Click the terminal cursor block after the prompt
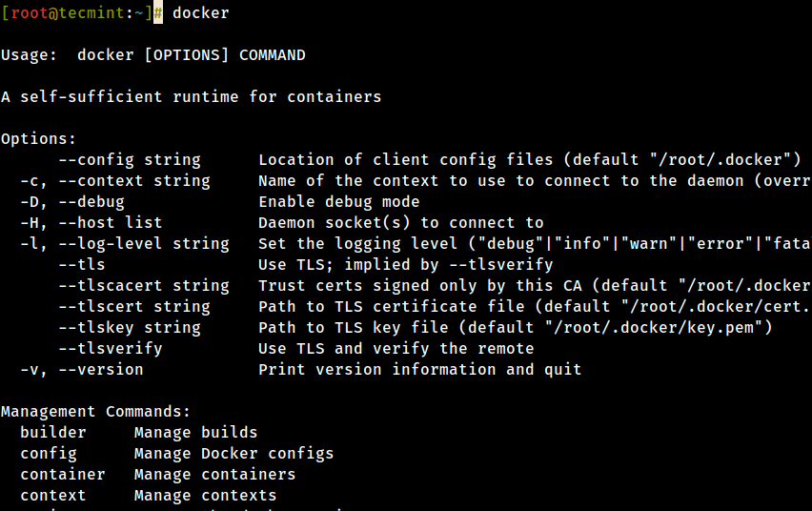Image resolution: width=812 pixels, height=511 pixels. (x=158, y=13)
